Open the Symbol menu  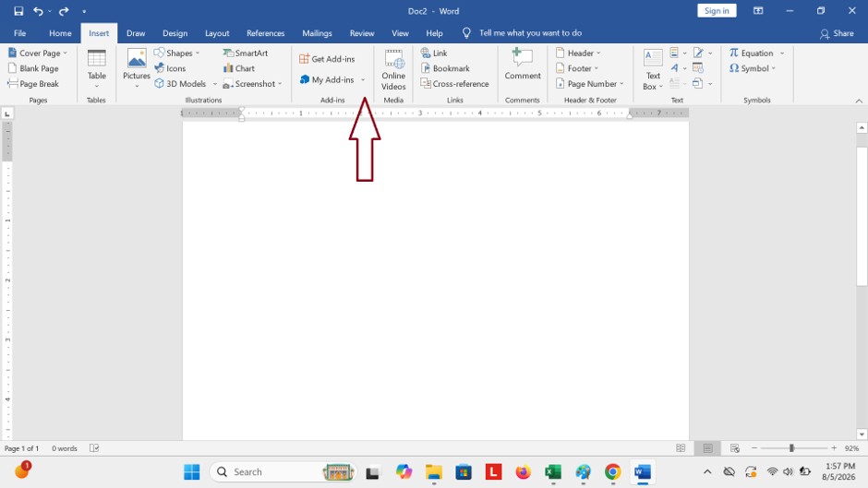[753, 68]
